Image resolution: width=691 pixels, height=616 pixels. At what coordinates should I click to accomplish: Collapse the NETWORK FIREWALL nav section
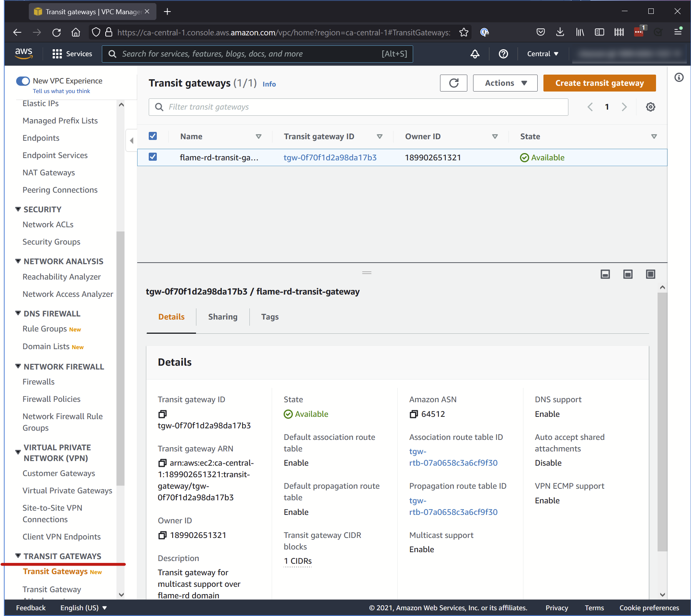click(18, 366)
